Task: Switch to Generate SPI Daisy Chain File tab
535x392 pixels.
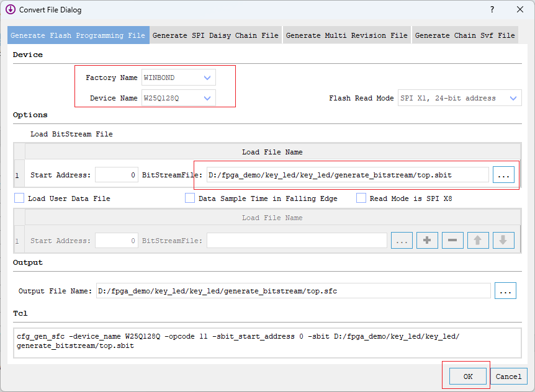Action: (x=215, y=35)
